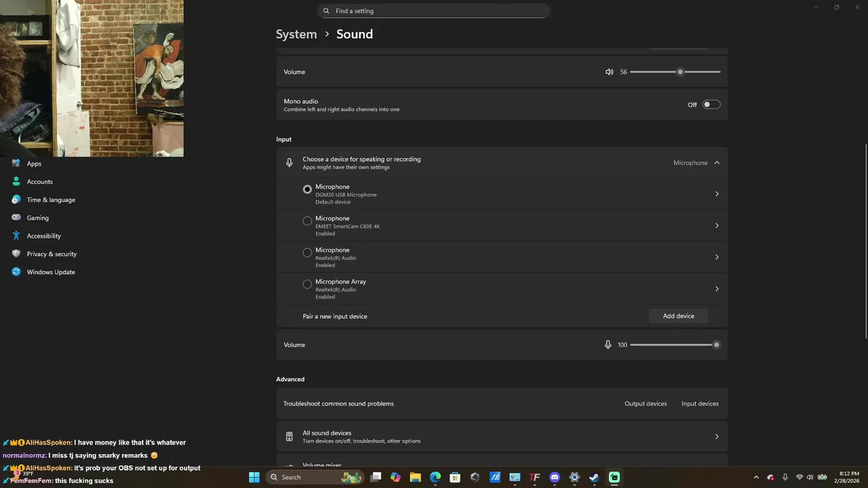Viewport: 868px width, 488px height.
Task: Click the microphone icon beside input Volume
Action: point(608,345)
